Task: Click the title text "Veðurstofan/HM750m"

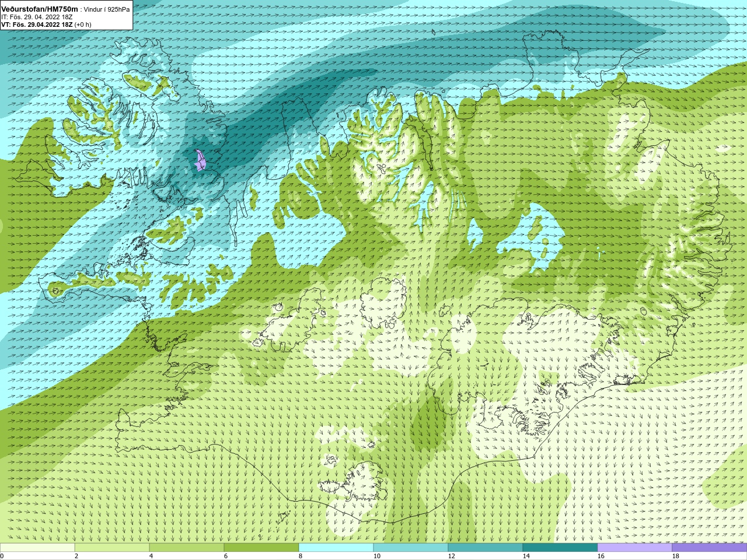Action: point(40,9)
